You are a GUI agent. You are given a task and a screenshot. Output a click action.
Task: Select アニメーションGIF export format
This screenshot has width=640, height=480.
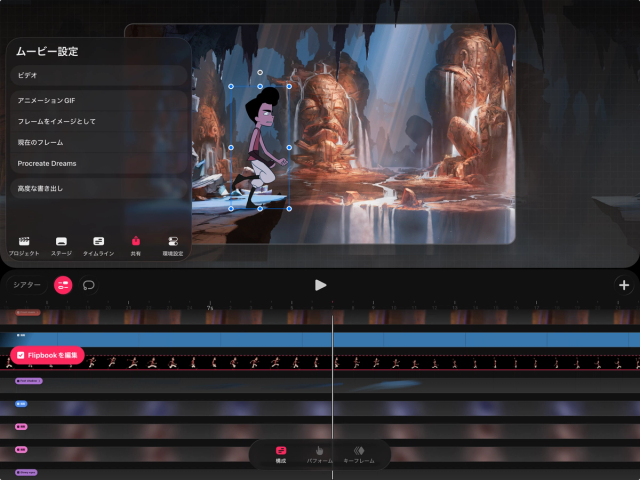pyautogui.click(x=99, y=100)
